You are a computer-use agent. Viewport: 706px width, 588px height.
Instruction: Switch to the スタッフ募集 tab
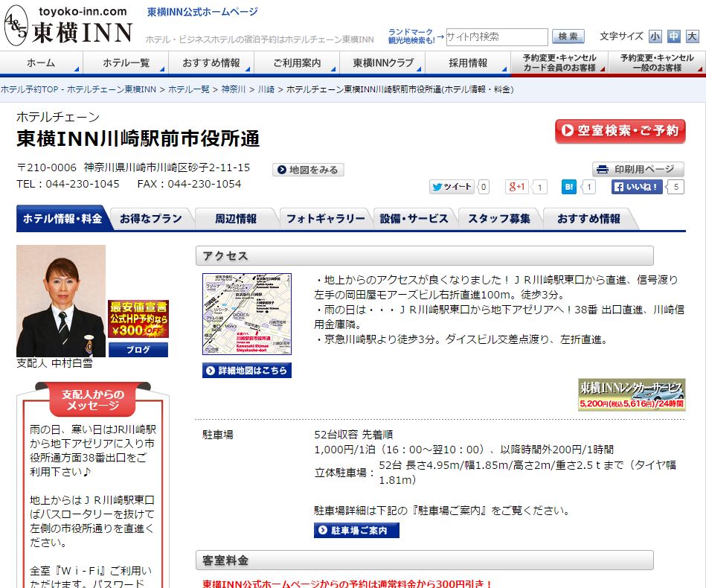coord(499,219)
